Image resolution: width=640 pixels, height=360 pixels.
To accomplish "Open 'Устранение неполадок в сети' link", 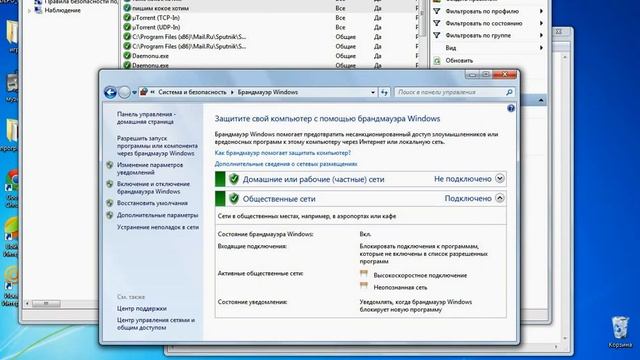I will (158, 227).
